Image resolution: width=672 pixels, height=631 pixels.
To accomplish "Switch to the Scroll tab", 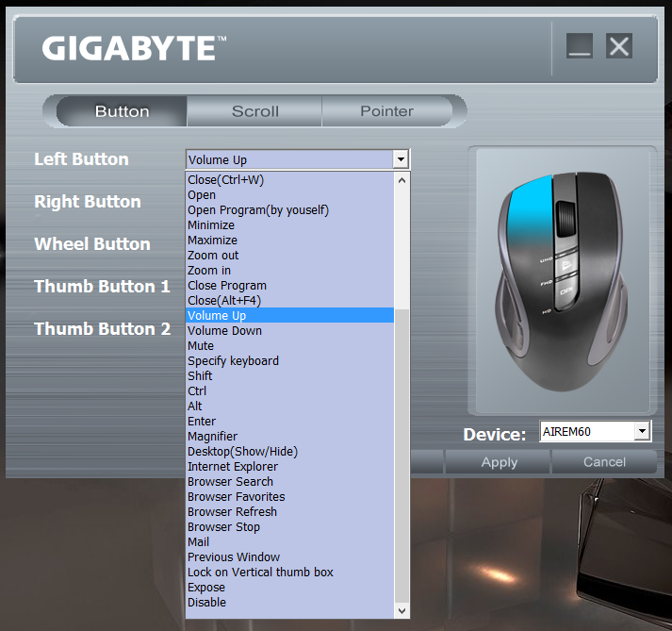I will [x=255, y=111].
